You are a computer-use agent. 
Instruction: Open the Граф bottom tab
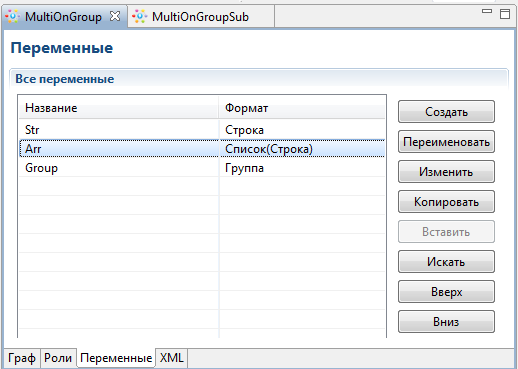pyautogui.click(x=22, y=358)
